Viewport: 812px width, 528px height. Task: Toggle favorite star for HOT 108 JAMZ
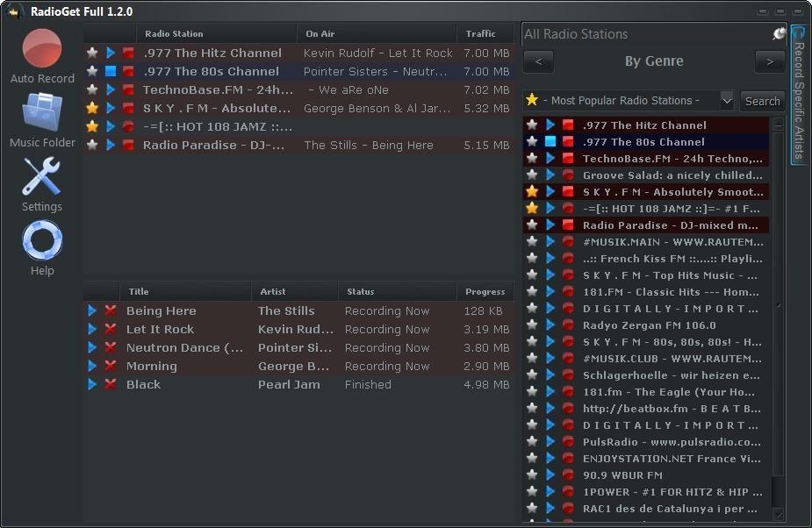pyautogui.click(x=532, y=209)
